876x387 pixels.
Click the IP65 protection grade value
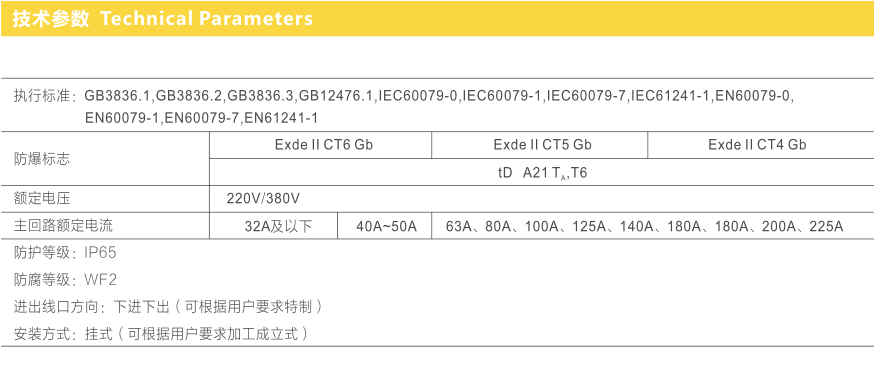pos(101,253)
